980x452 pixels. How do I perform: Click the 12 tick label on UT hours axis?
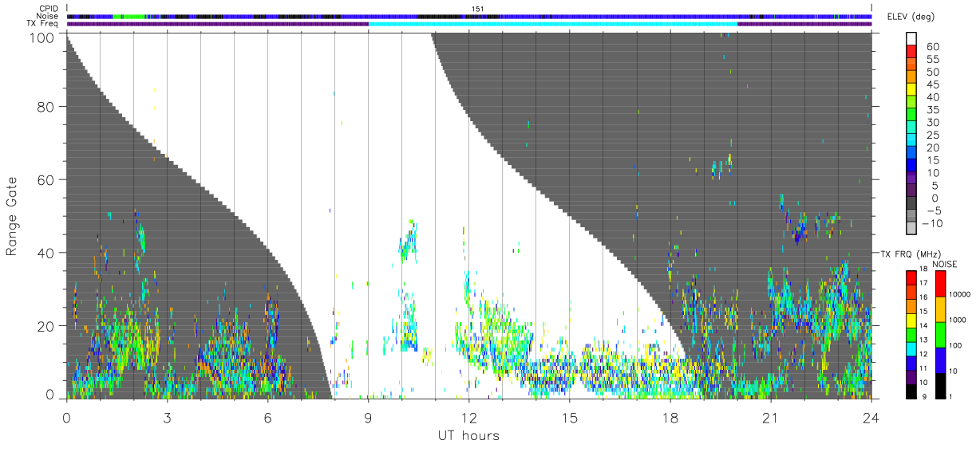468,418
